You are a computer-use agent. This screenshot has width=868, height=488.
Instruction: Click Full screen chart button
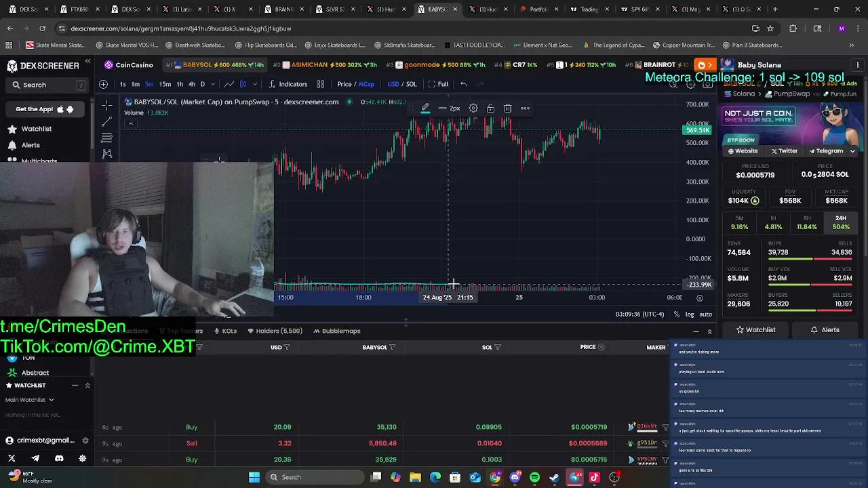438,84
